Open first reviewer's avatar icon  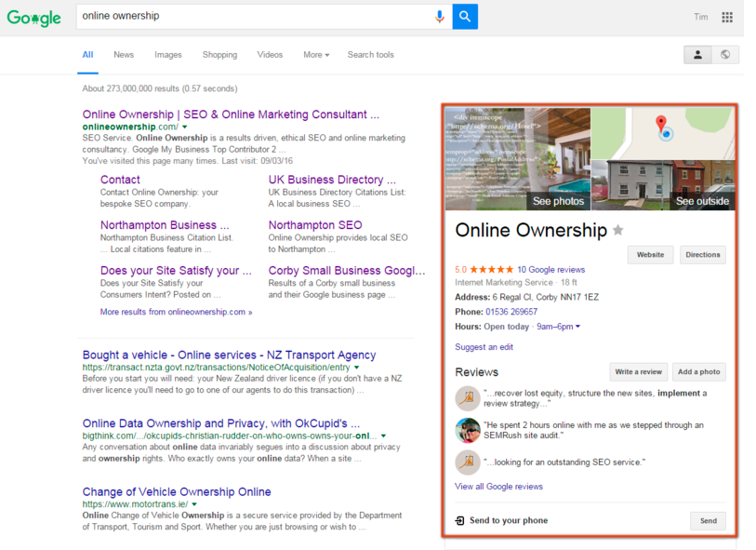coord(468,398)
